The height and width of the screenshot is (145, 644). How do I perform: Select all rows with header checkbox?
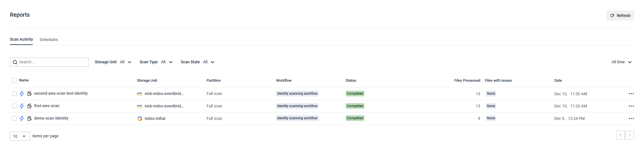(14, 80)
